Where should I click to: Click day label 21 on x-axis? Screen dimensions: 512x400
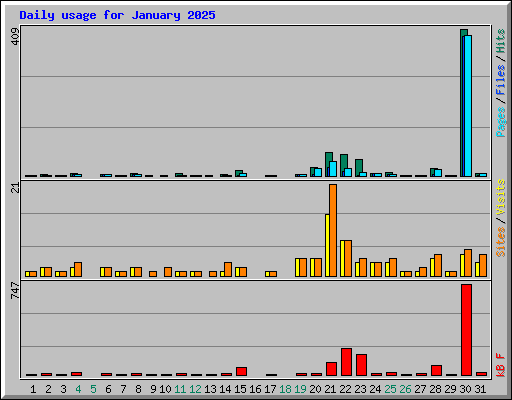(330, 389)
